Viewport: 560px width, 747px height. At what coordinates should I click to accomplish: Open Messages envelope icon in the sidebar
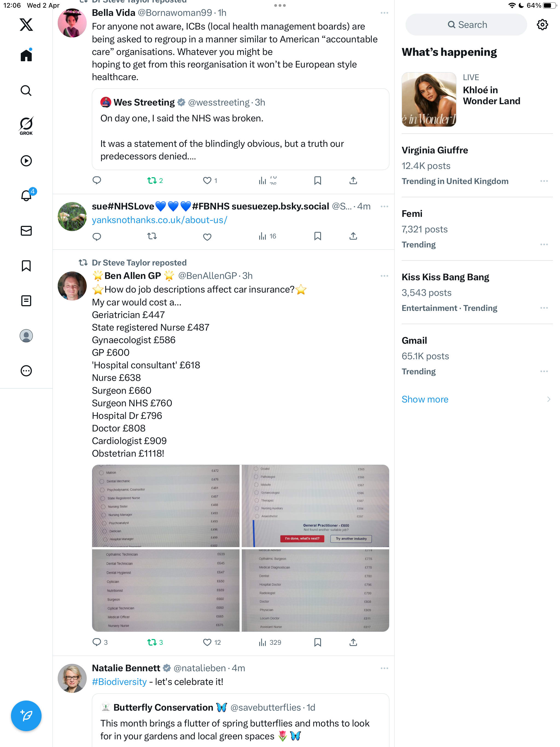tap(26, 231)
